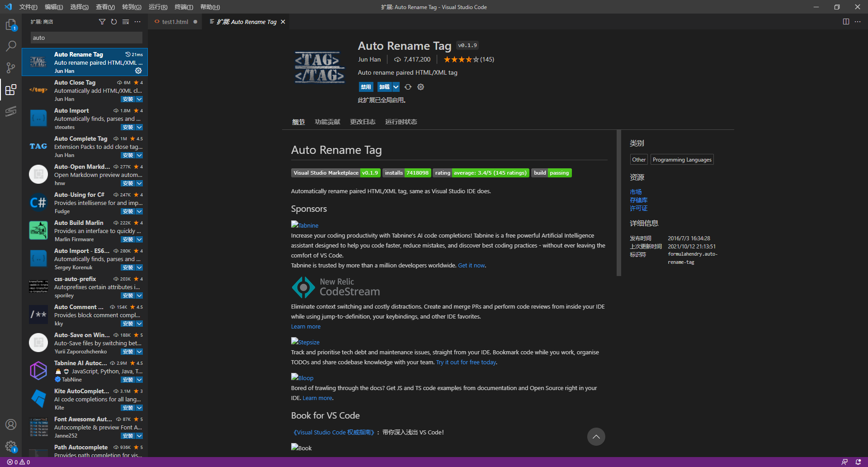Screen dimensions: 868x467
Task: Click the scroll-to-top round arrow button
Action: click(x=596, y=437)
